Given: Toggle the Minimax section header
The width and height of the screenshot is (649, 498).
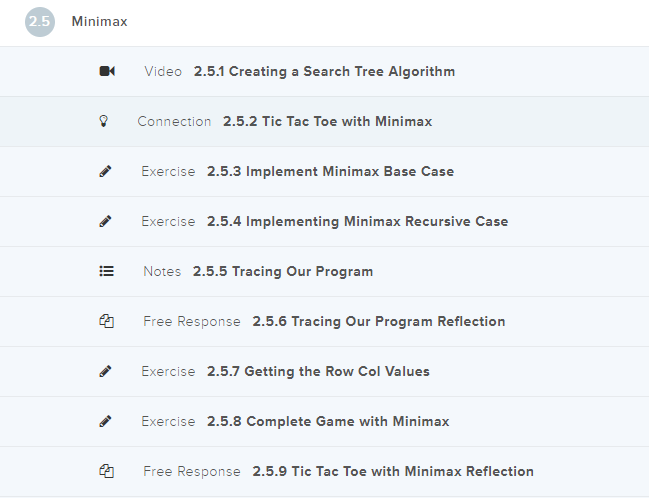Looking at the screenshot, I should (x=100, y=22).
